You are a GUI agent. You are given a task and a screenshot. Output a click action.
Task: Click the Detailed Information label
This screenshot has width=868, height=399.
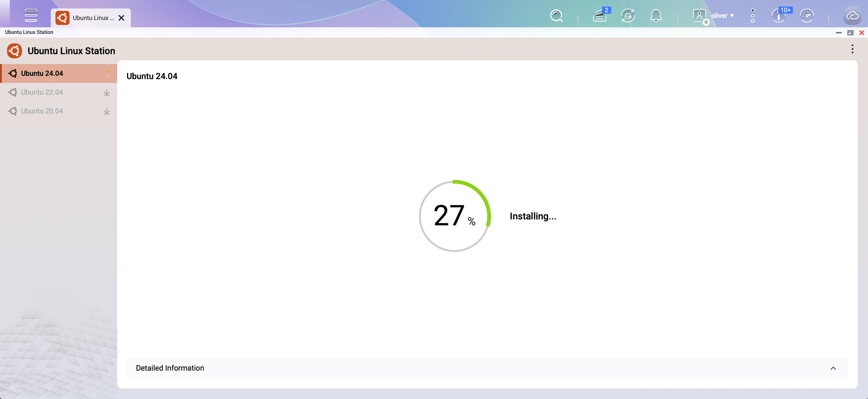[170, 368]
